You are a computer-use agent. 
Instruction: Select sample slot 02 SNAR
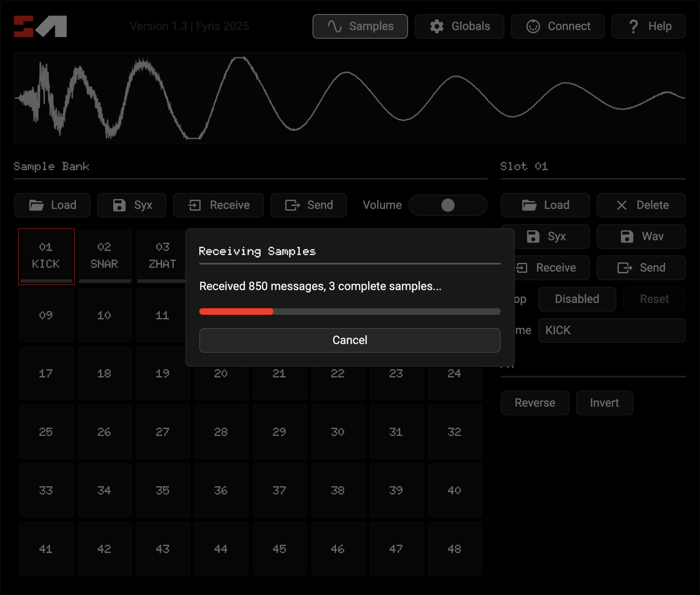[x=105, y=256]
